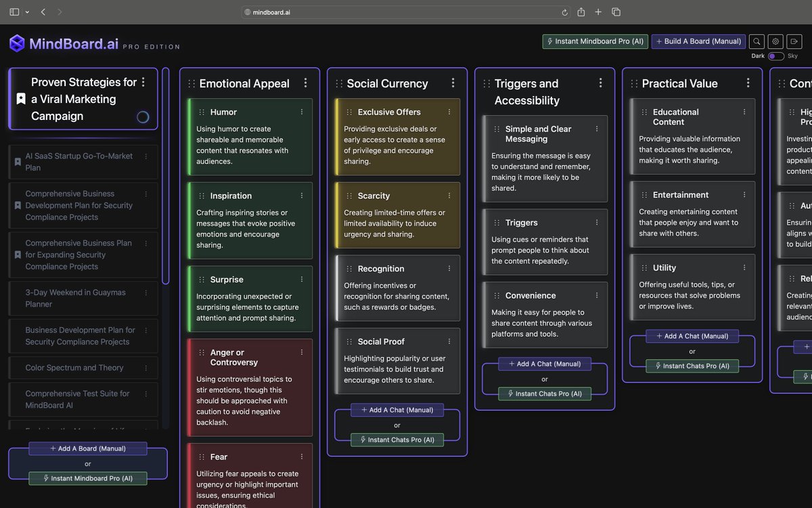Grab the Emotional Appeal column drag handle
Screen dimensions: 812x508
(191, 84)
